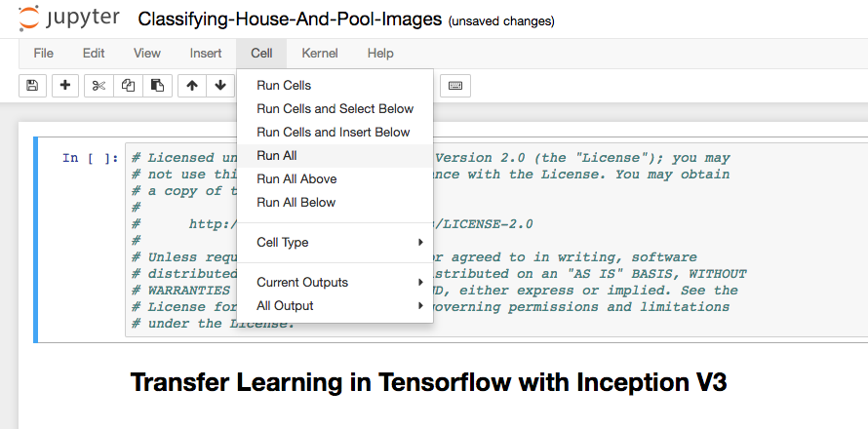Copy selected cells icon
This screenshot has width=868, height=429.
pos(128,86)
